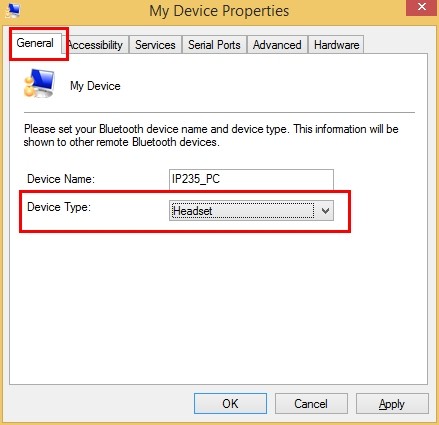The width and height of the screenshot is (439, 425).
Task: Expand Device Type list via chevron arrow
Action: [325, 211]
